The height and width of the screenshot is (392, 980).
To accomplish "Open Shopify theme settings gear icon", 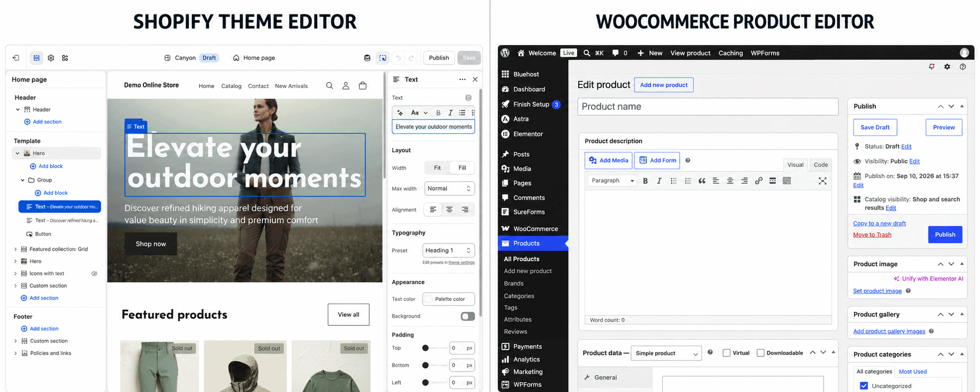I will 51,58.
